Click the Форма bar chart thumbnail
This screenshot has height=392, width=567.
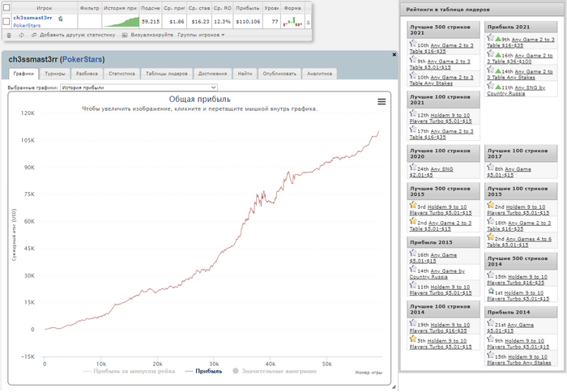pos(293,22)
